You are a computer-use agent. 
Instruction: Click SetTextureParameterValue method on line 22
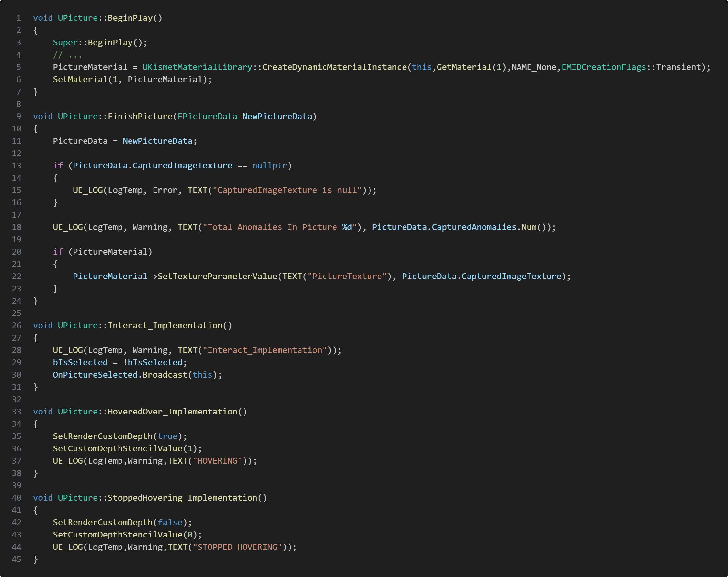coord(217,277)
